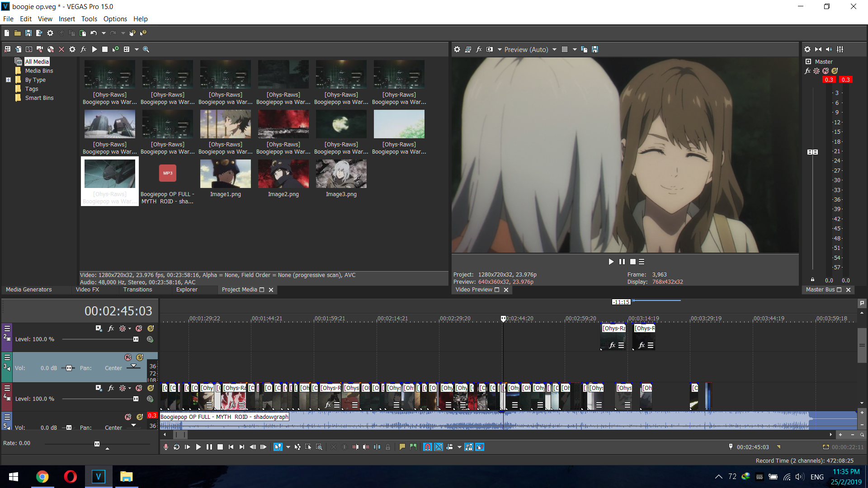Create a new project with the New icon
This screenshot has width=868, height=488.
click(x=7, y=33)
